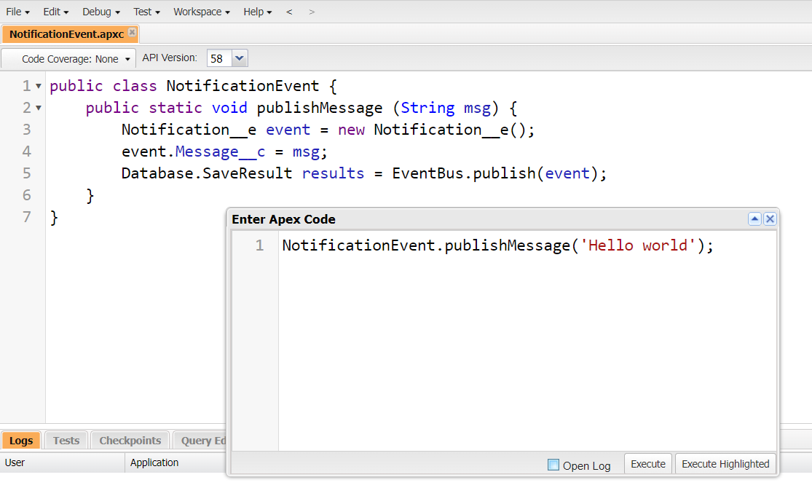Enable the Open Log checkbox
Image resolution: width=812 pixels, height=504 pixels.
click(553, 465)
